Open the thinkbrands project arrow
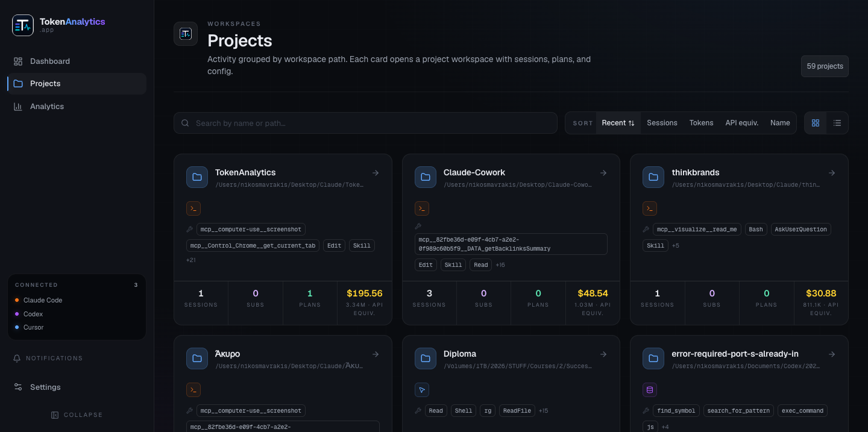The image size is (868, 432). (x=832, y=173)
